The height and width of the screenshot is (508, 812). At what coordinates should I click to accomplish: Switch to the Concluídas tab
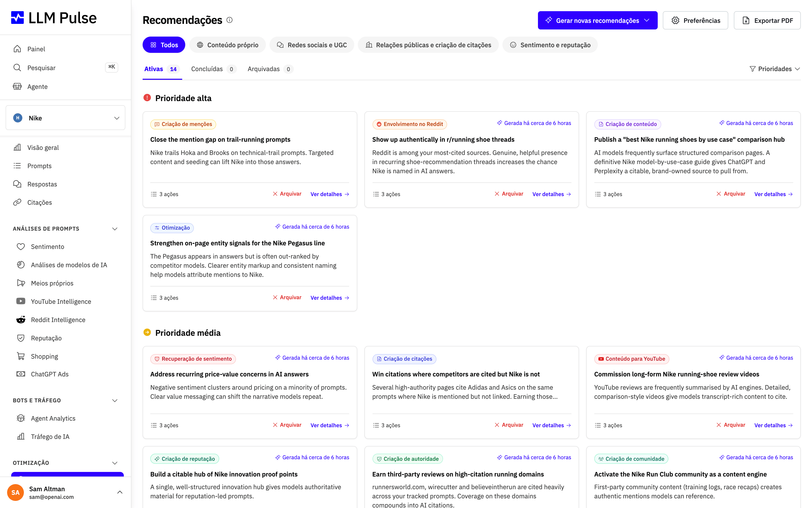[x=213, y=69]
